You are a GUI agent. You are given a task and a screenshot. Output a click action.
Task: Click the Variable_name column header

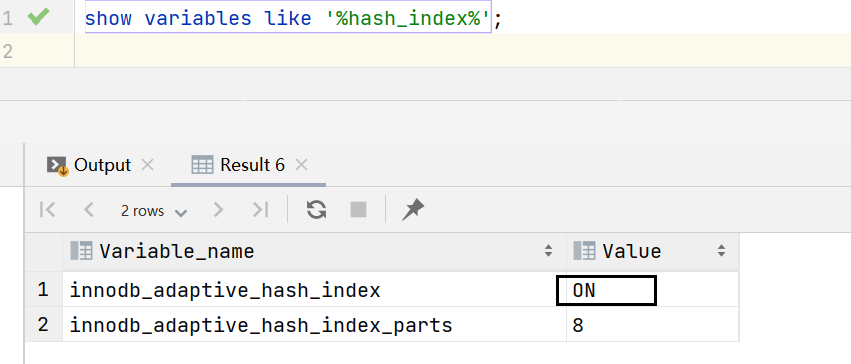pyautogui.click(x=314, y=251)
